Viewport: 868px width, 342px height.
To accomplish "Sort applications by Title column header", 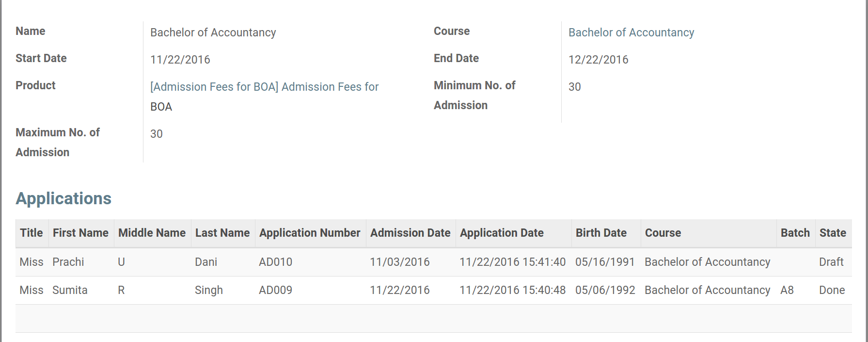I will 32,233.
